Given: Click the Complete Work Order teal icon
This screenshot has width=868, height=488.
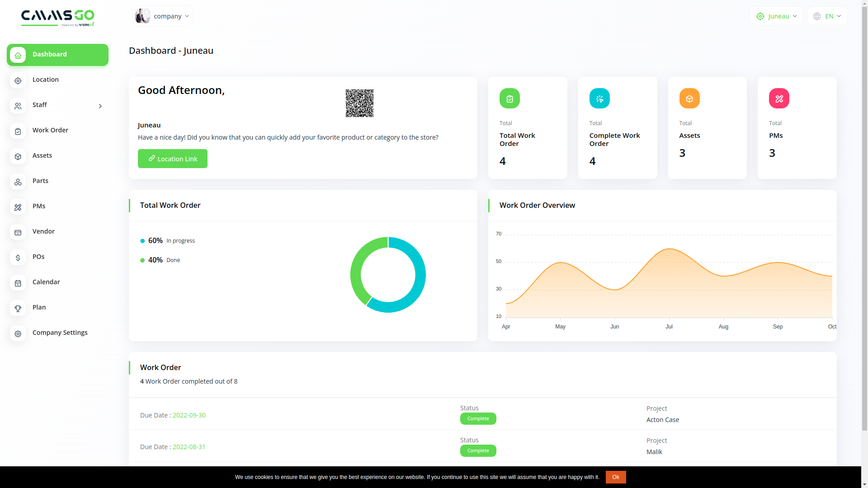Looking at the screenshot, I should 599,99.
